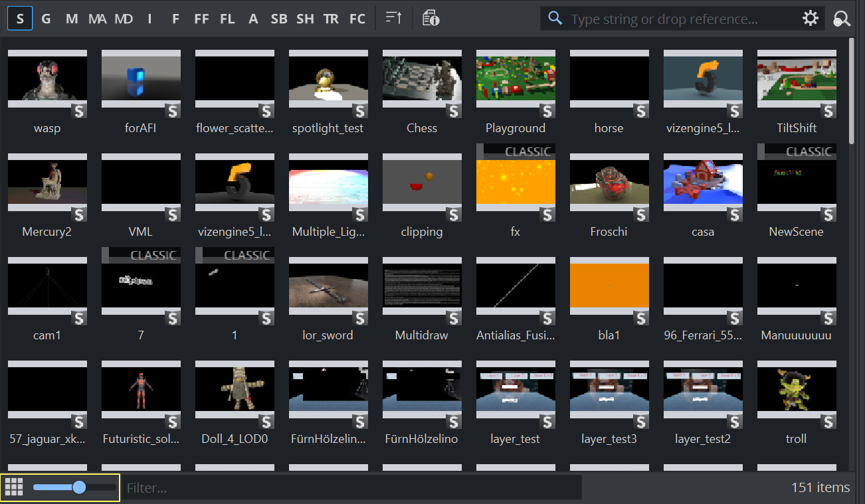
Task: Select the Doll_4_LOD0 scene thumbnail
Action: (235, 389)
